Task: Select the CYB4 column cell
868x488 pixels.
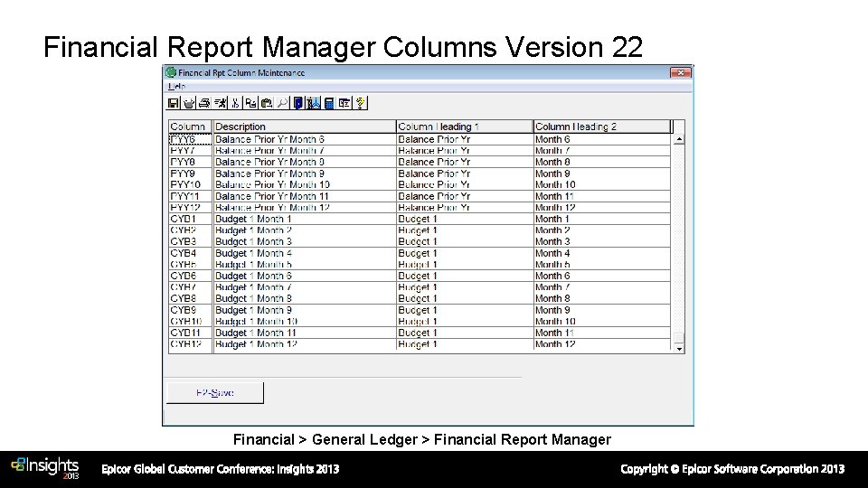Action: tap(190, 253)
